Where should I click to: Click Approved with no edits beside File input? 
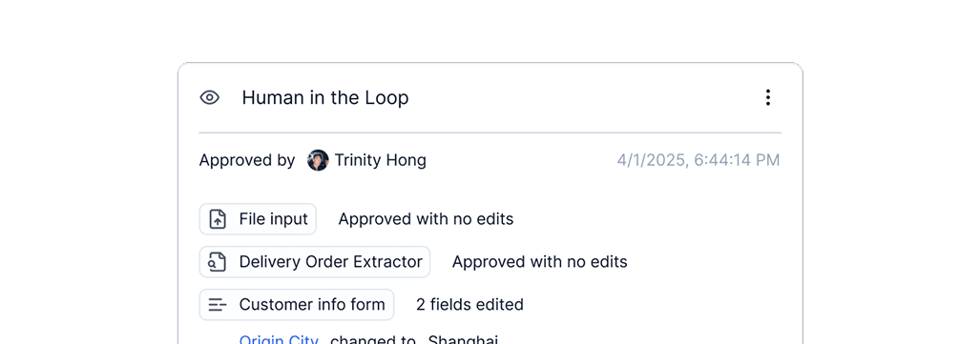pyautogui.click(x=426, y=219)
